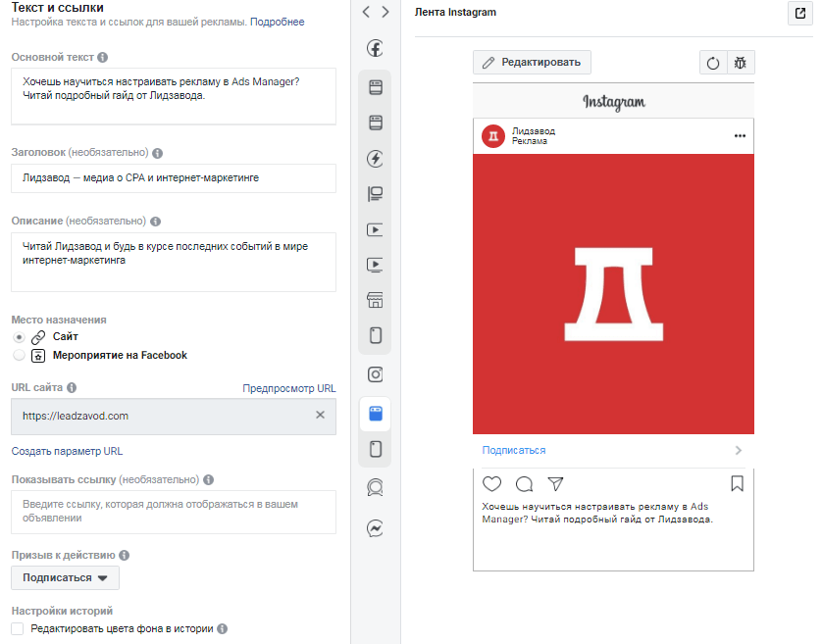The height and width of the screenshot is (644, 822).
Task: Select the right column placement icon
Action: [376, 194]
